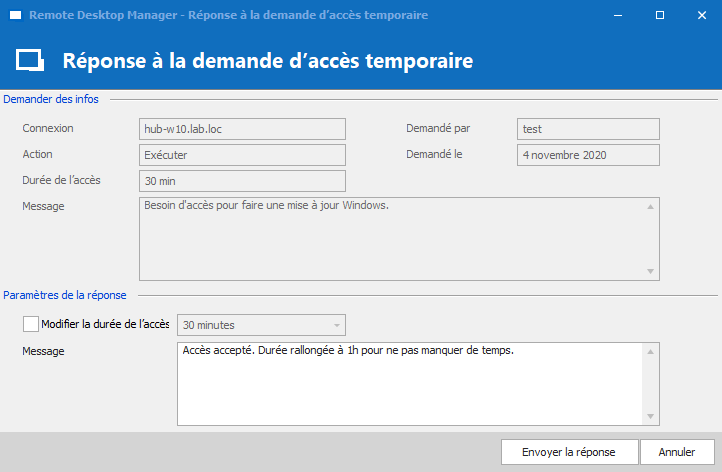The height and width of the screenshot is (472, 722).
Task: Enable the Modifier la durée de l'accès checkbox
Action: pyautogui.click(x=31, y=324)
